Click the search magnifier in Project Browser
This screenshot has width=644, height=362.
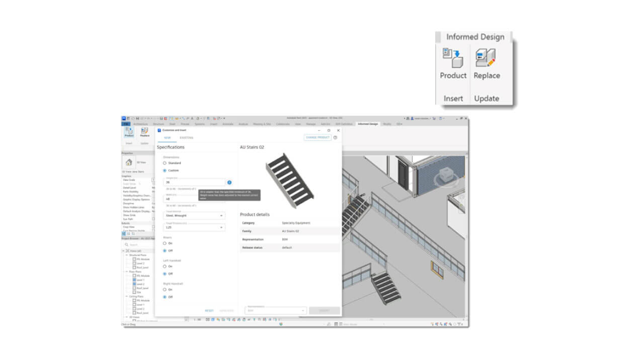pos(126,245)
